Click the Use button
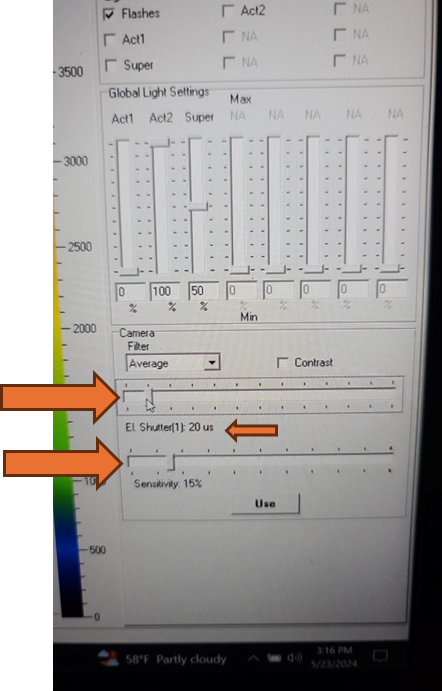Image resolution: width=442 pixels, height=691 pixels. (265, 504)
